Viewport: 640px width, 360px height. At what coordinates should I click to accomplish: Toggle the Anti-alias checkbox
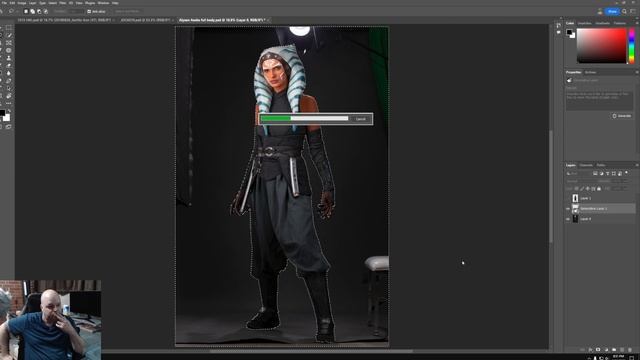click(89, 11)
